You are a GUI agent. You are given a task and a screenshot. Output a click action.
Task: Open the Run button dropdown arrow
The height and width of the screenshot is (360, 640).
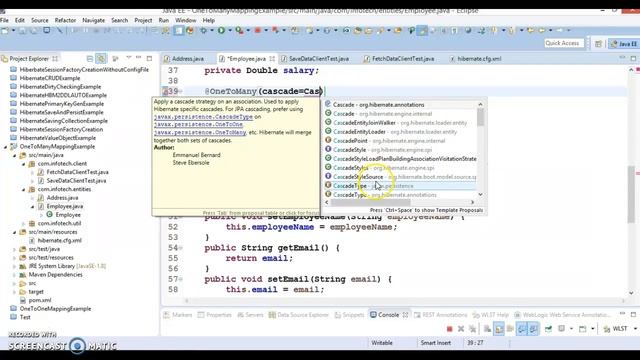click(x=230, y=31)
